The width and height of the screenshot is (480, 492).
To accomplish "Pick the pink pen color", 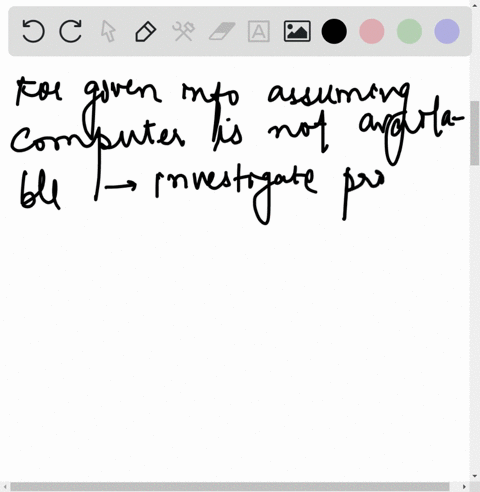I will [x=372, y=31].
